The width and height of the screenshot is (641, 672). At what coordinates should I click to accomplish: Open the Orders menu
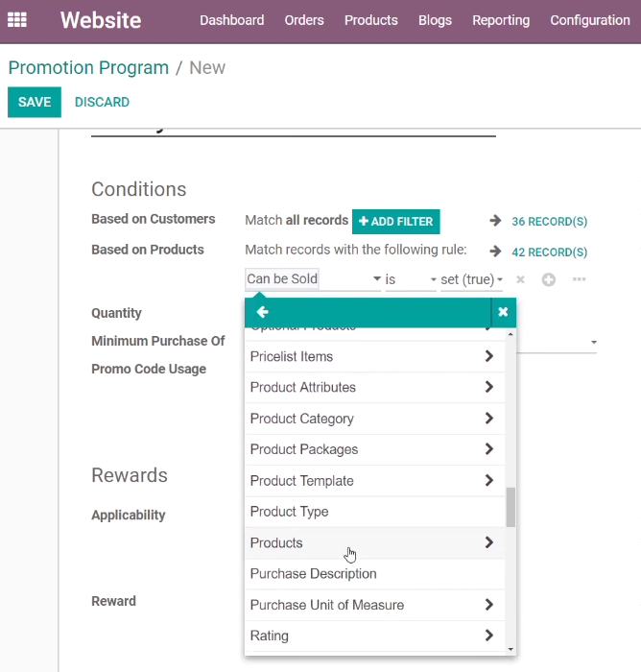pos(304,20)
